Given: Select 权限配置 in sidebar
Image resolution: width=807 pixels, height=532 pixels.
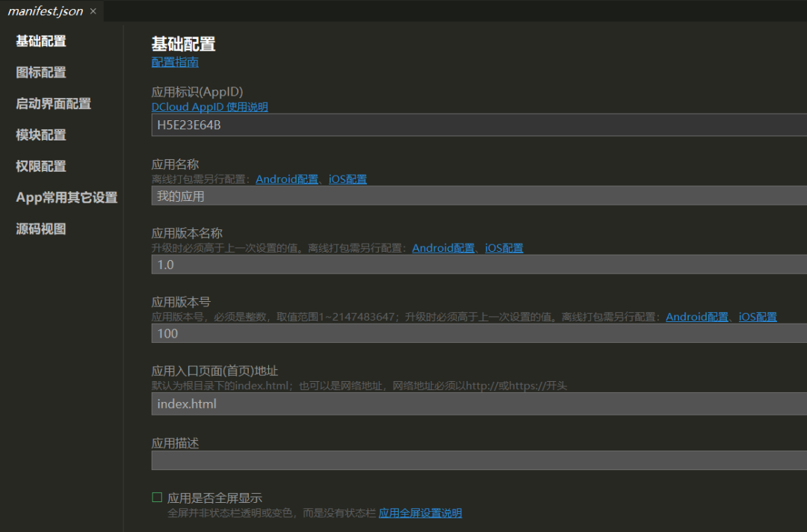Looking at the screenshot, I should (41, 167).
